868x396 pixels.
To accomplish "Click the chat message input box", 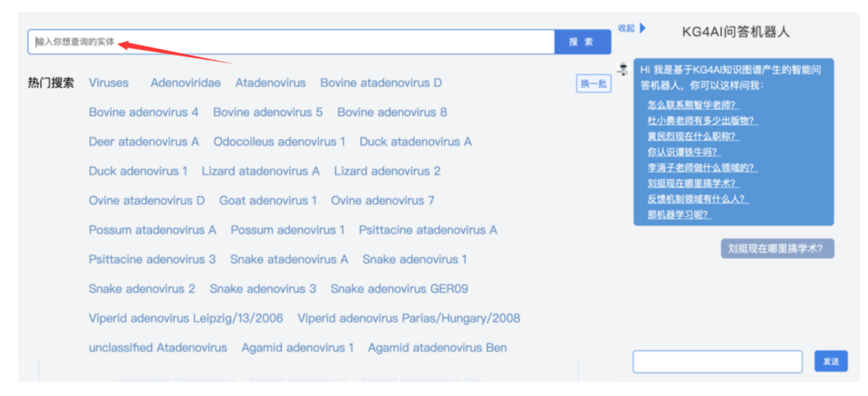I will pos(717,361).
